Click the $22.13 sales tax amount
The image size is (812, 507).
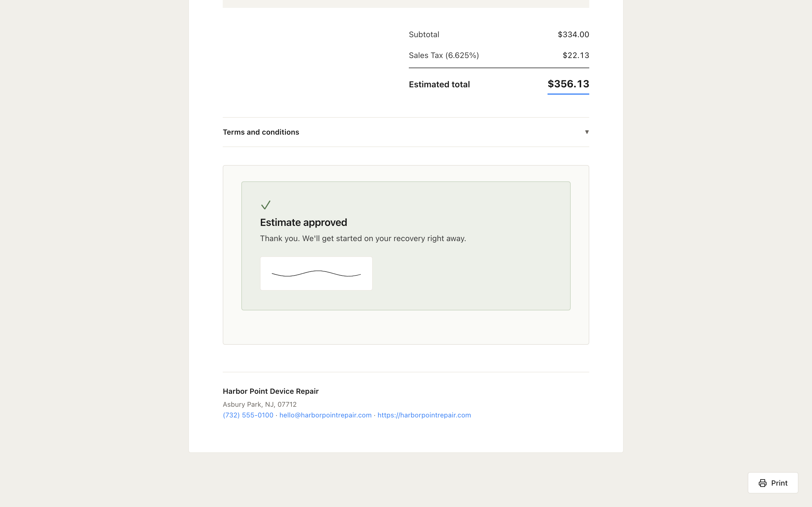(x=576, y=55)
